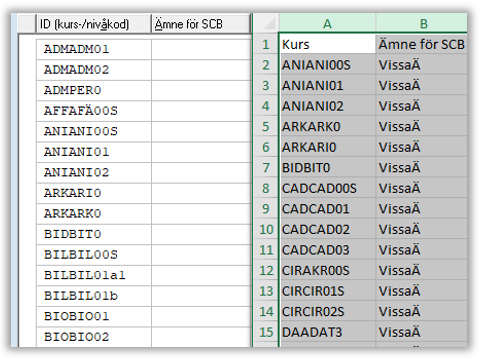Click empty SCB field beside ADMADM01
The width and height of the screenshot is (481, 361).
pos(201,49)
